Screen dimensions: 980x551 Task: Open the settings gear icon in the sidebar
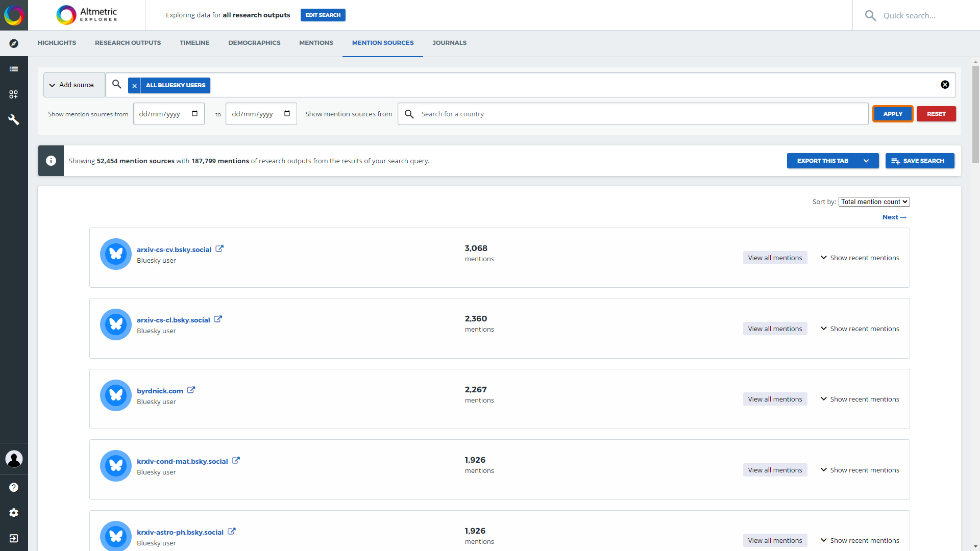pos(14,513)
